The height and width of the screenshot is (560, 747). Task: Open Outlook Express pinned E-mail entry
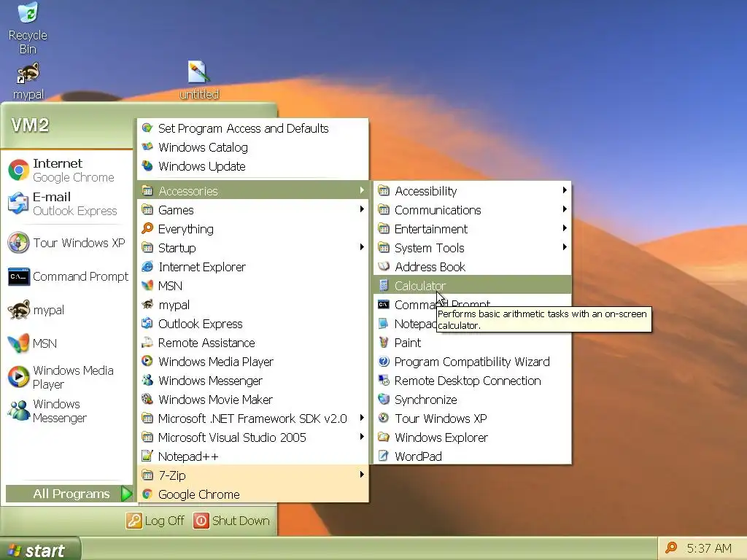66,204
